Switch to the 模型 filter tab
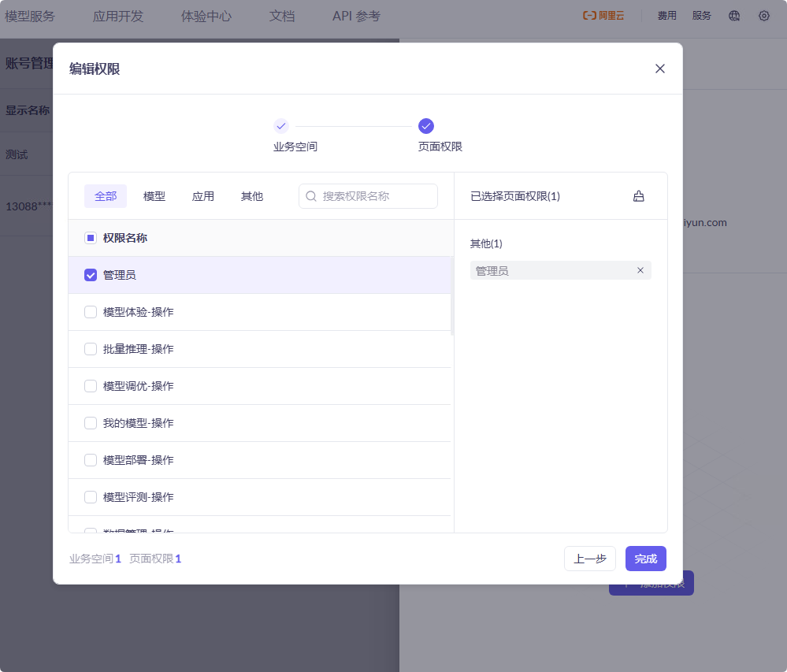787x672 pixels. (154, 195)
